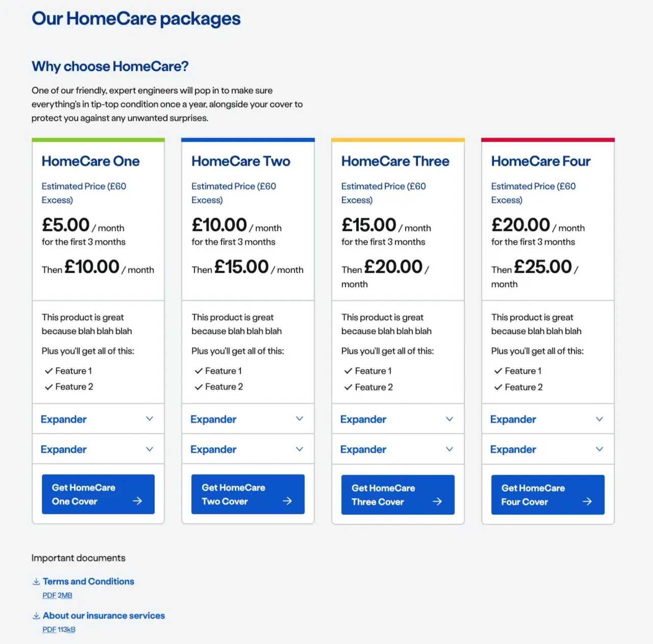Click the checkmark beside Feature 2 in HomeCare Three
This screenshot has width=653, height=644.
(x=348, y=387)
